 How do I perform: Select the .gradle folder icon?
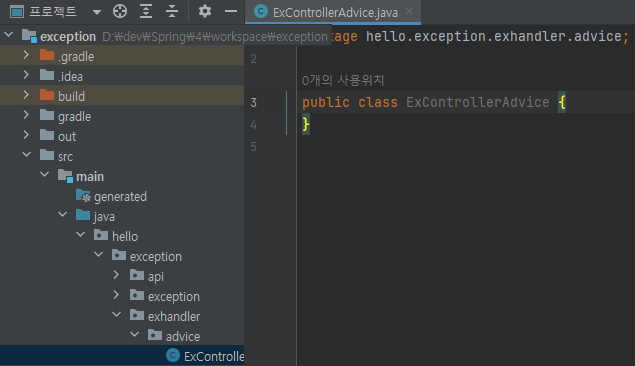coord(47,55)
